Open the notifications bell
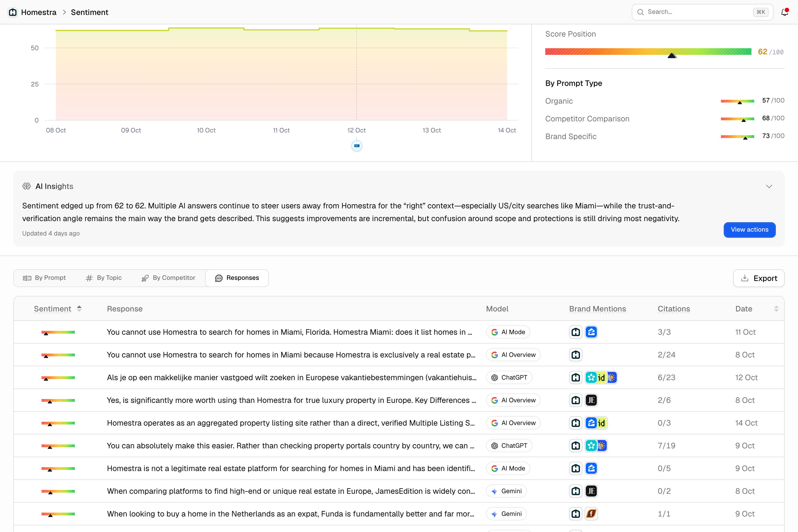 point(784,12)
